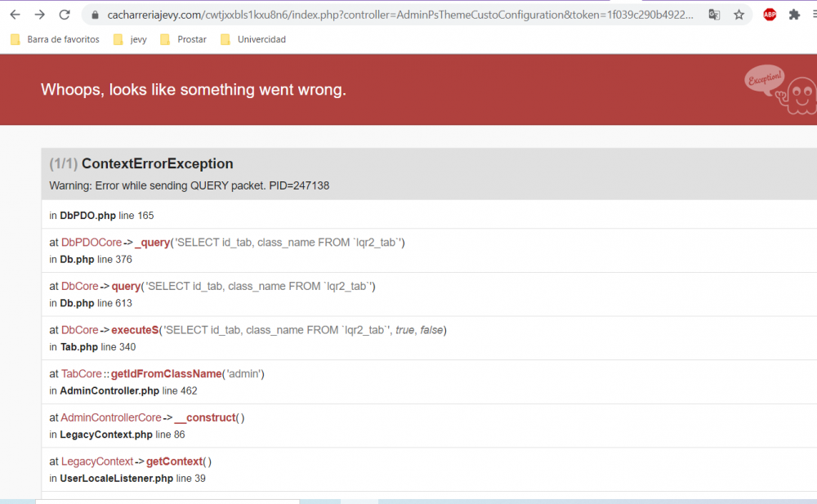The height and width of the screenshot is (504, 817).
Task: Open the Barra de favoritos bookmark folder
Action: click(x=55, y=39)
